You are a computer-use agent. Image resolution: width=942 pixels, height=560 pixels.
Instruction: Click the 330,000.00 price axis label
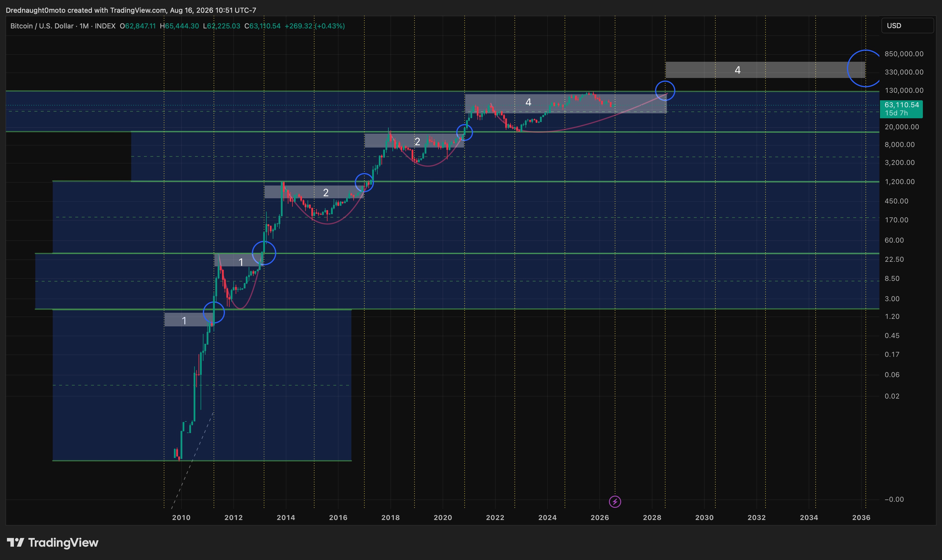click(904, 72)
